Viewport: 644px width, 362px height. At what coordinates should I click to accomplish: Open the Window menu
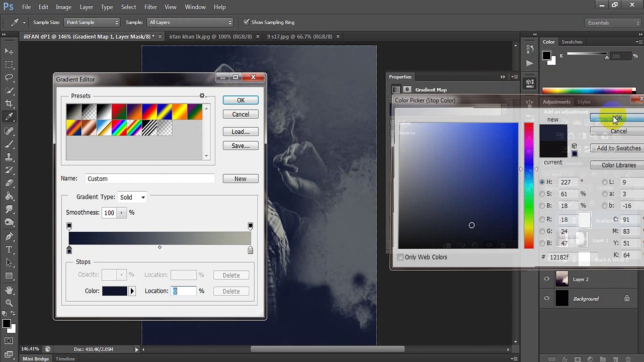[195, 7]
